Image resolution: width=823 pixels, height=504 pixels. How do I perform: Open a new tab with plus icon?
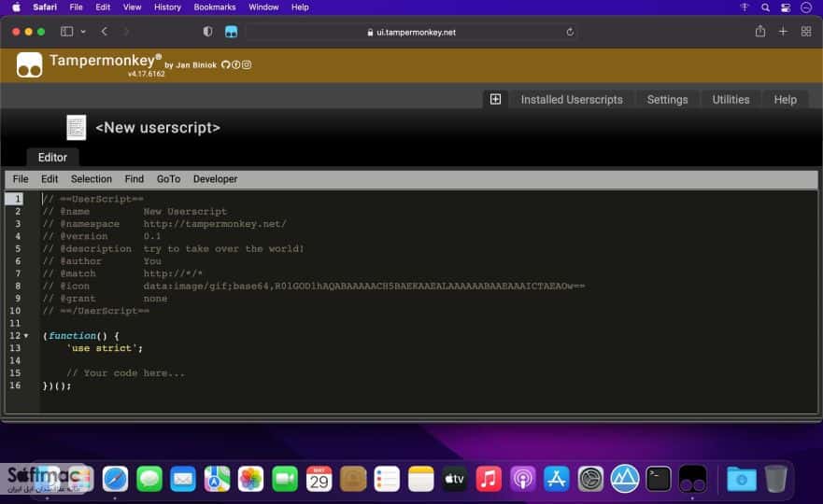[783, 32]
